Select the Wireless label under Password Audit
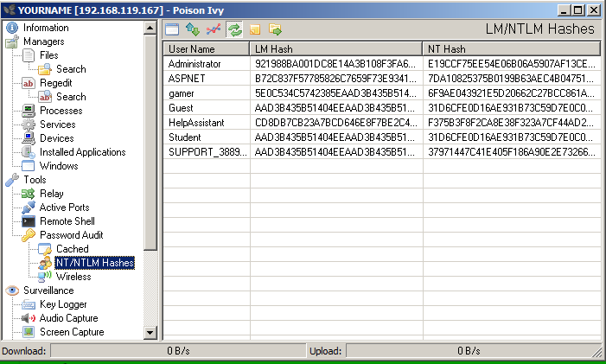The height and width of the screenshot is (364, 606). (x=73, y=277)
